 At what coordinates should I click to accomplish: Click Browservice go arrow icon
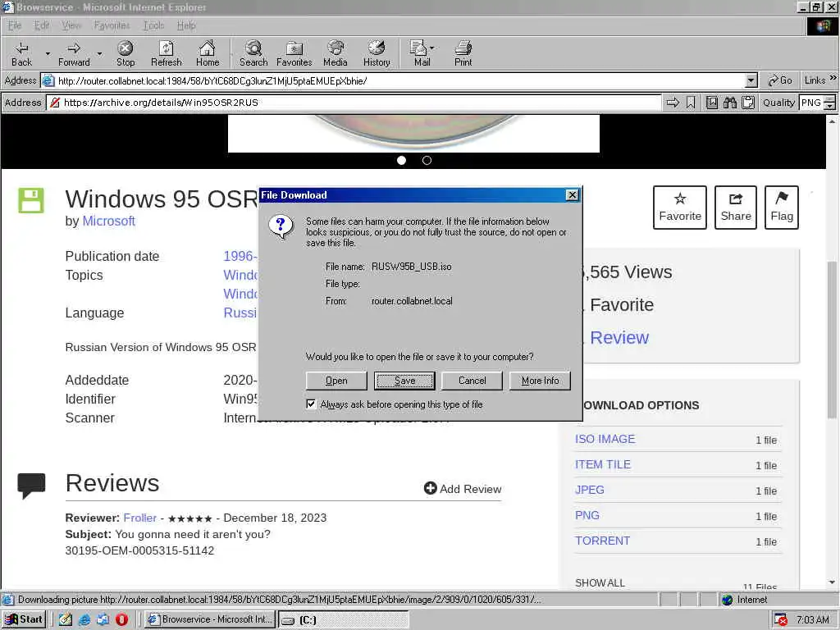pos(673,103)
